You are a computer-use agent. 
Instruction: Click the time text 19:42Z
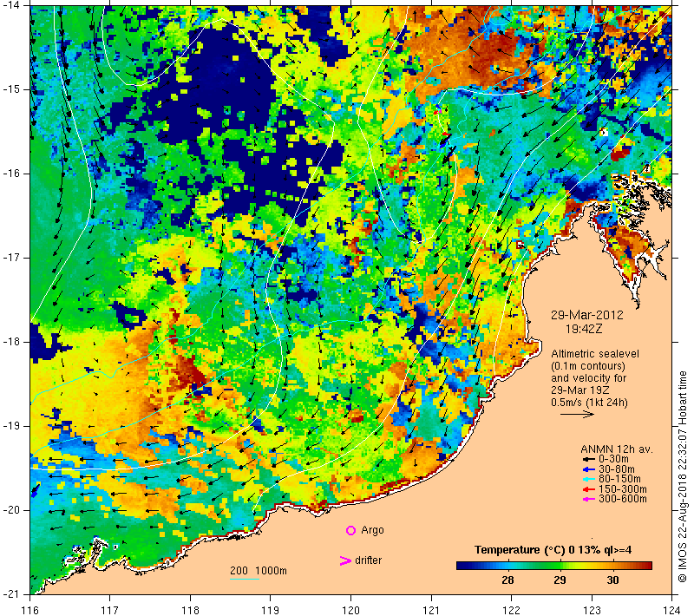tap(584, 329)
